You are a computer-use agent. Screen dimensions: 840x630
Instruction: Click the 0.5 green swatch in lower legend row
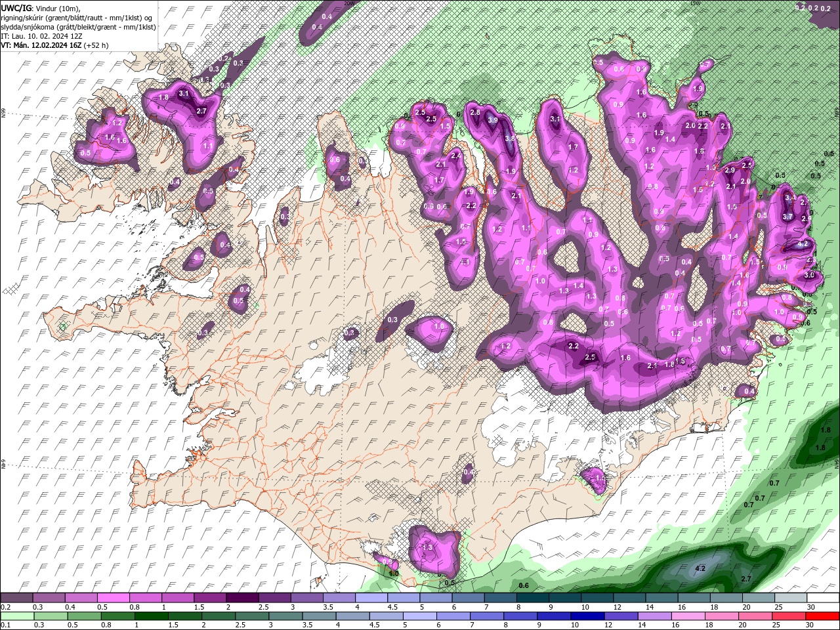coord(85,616)
